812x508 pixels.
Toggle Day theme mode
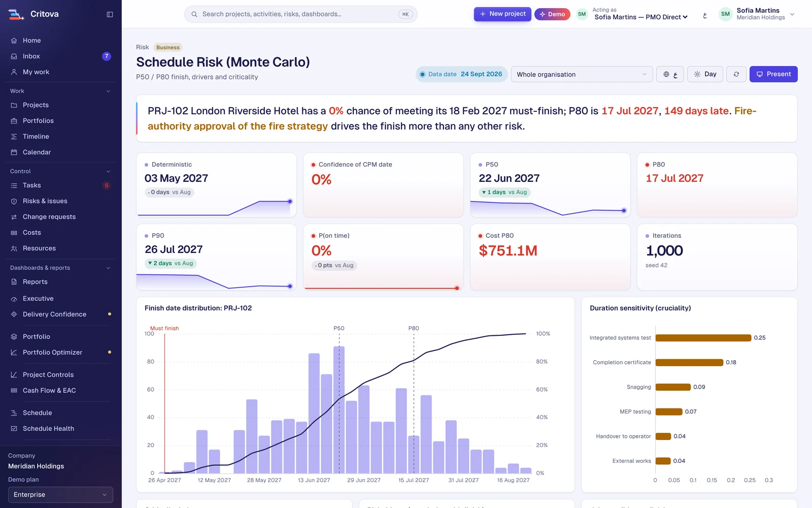[705, 74]
